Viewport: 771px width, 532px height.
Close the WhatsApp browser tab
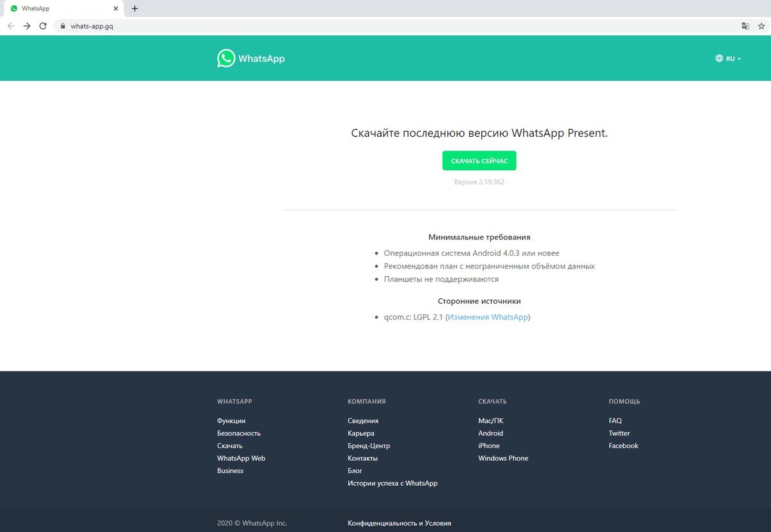pyautogui.click(x=116, y=8)
